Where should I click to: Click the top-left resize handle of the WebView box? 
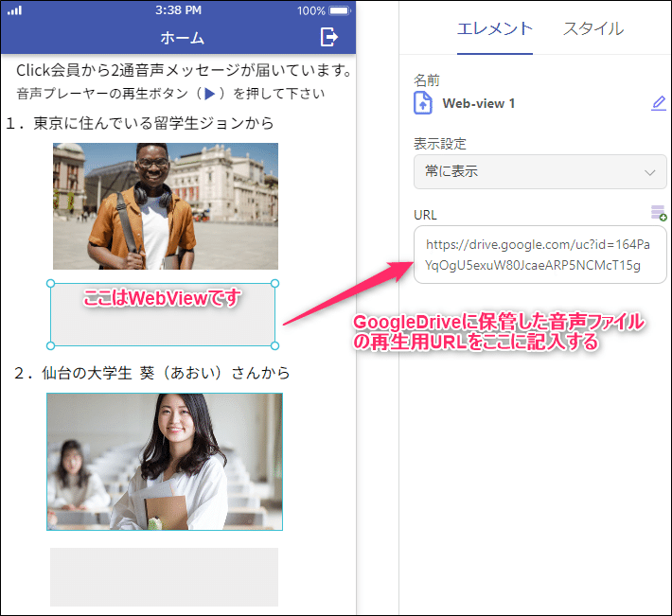coord(50,283)
